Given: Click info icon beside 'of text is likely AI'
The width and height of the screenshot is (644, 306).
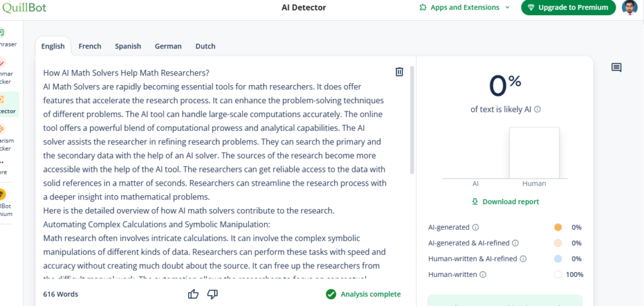Looking at the screenshot, I should [537, 110].
